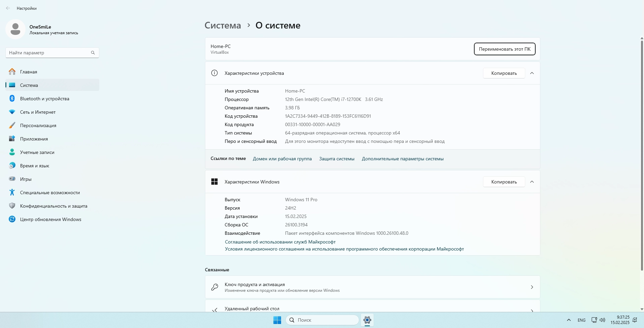Click the taskbar Поиск search box
The height and width of the screenshot is (328, 644).
pos(322,320)
